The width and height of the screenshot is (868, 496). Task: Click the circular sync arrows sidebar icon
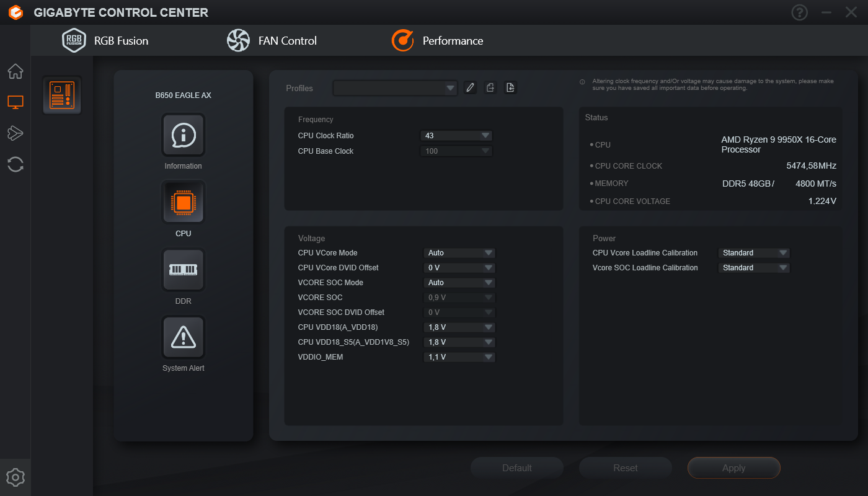tap(15, 164)
